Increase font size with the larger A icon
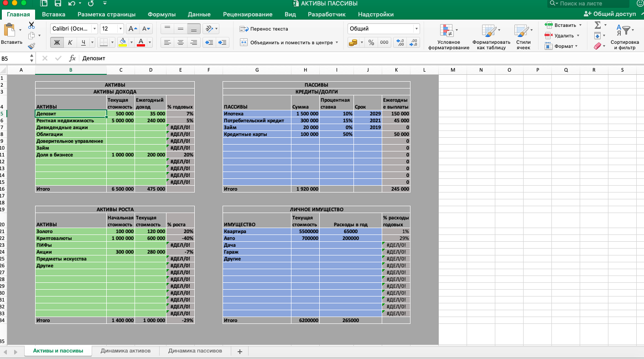This screenshot has width=644, height=359. (133, 29)
